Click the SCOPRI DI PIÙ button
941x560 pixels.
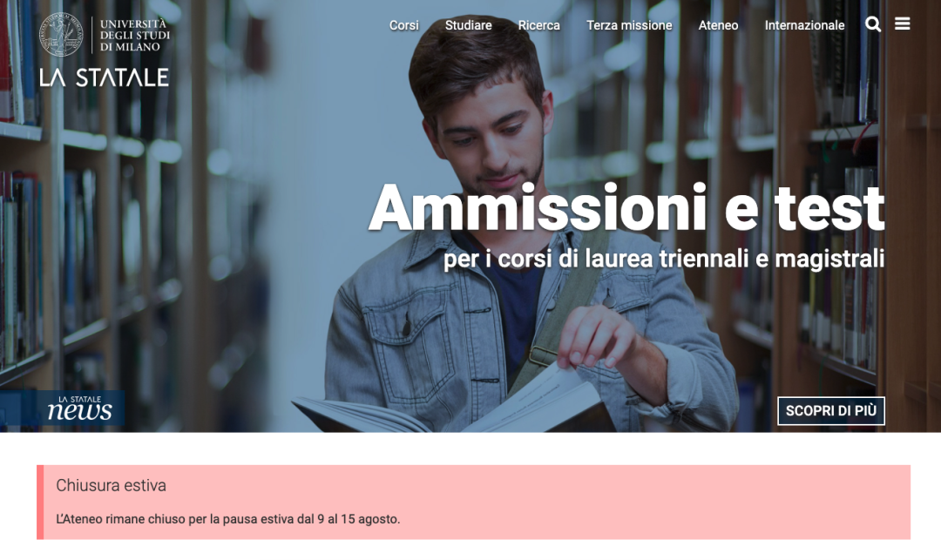(x=831, y=411)
